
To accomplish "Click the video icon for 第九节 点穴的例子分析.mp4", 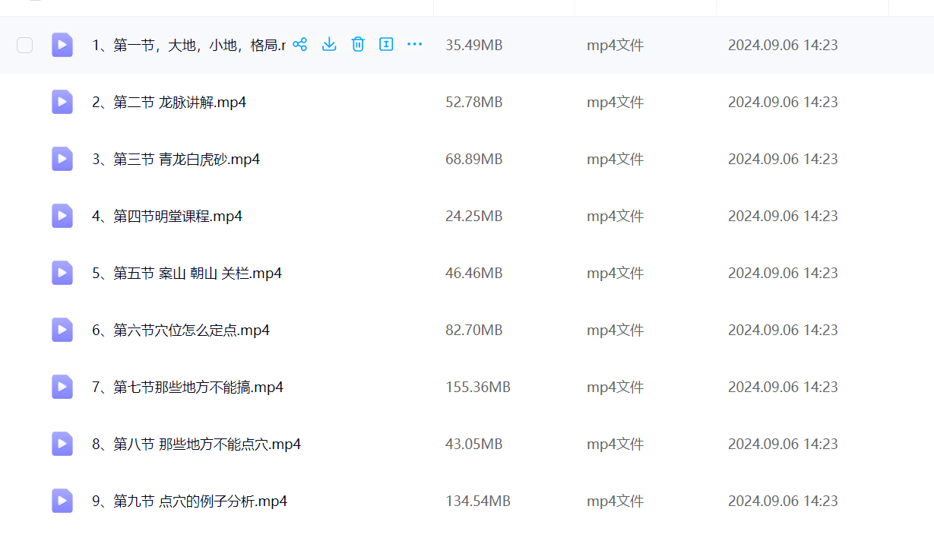I will tap(62, 501).
